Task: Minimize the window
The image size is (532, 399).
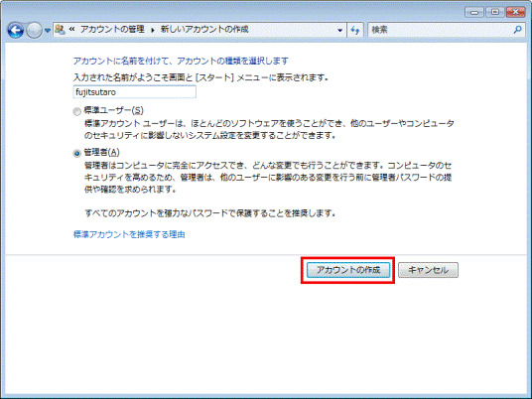Action: click(x=474, y=12)
